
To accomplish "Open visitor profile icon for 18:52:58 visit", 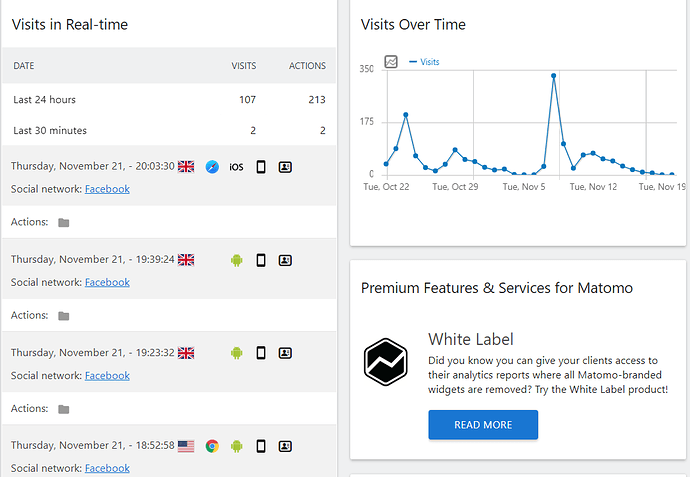I will (285, 446).
